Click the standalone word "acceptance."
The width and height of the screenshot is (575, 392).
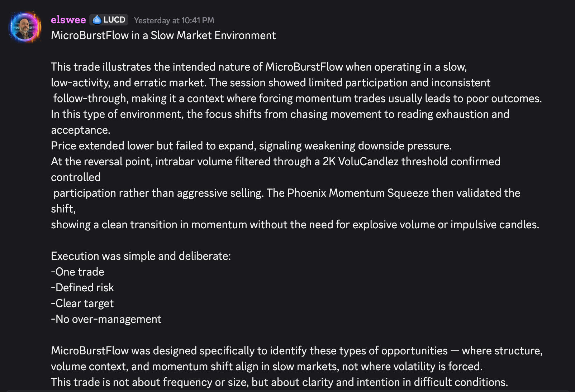tap(80, 130)
